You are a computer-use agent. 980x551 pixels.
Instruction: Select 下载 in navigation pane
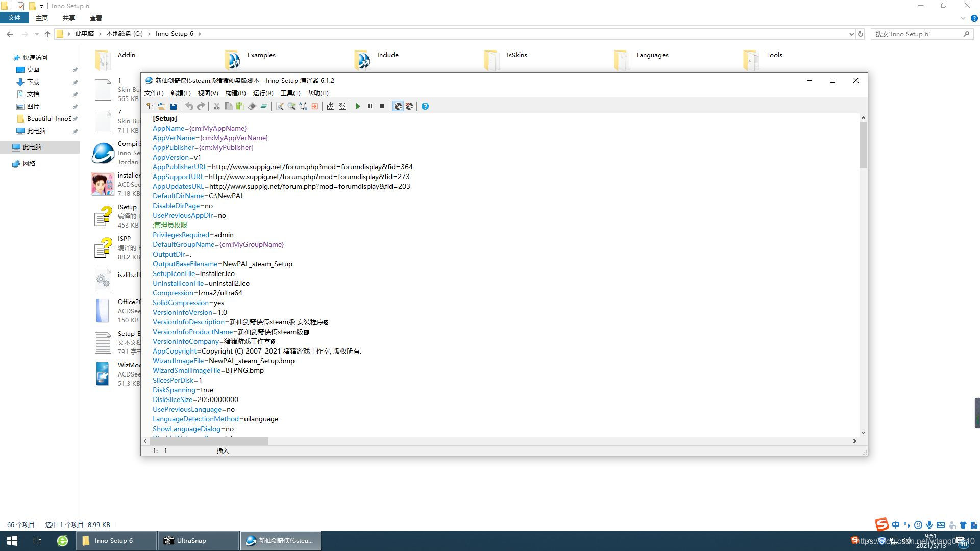[33, 82]
